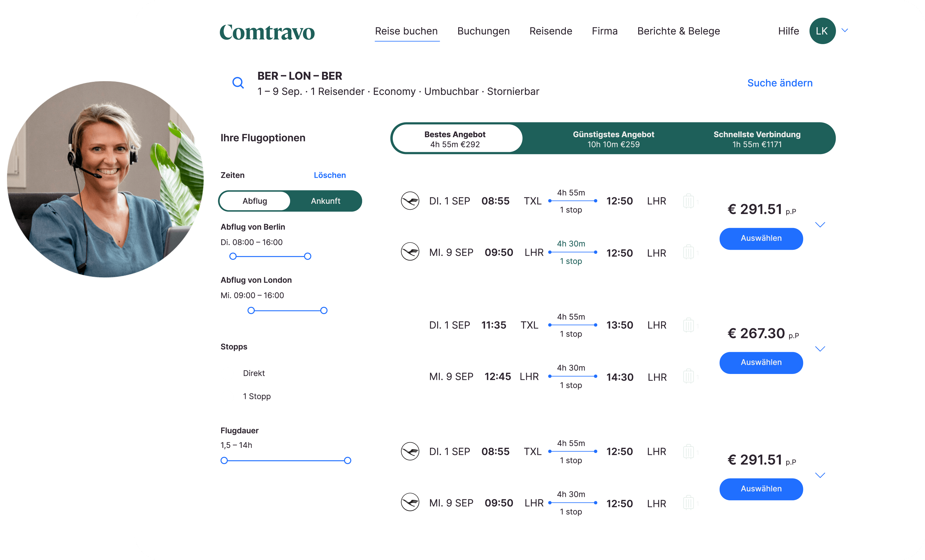Click the 11:35 departure time
925x560 pixels.
[x=494, y=325]
